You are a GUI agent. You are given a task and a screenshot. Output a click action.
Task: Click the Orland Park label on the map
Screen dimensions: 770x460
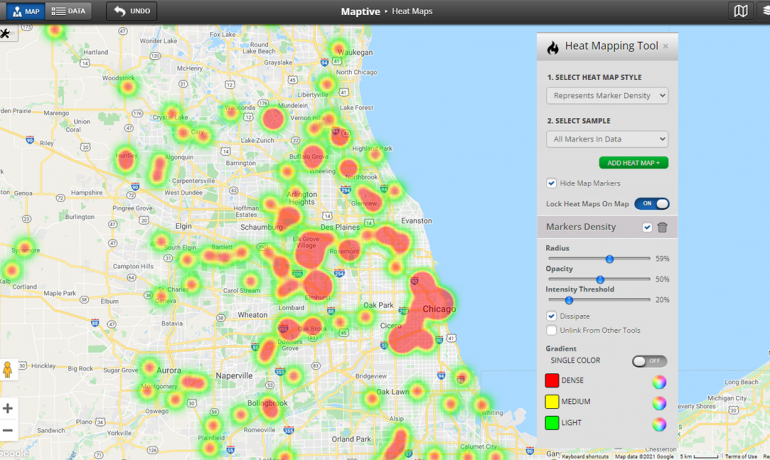coord(351,439)
